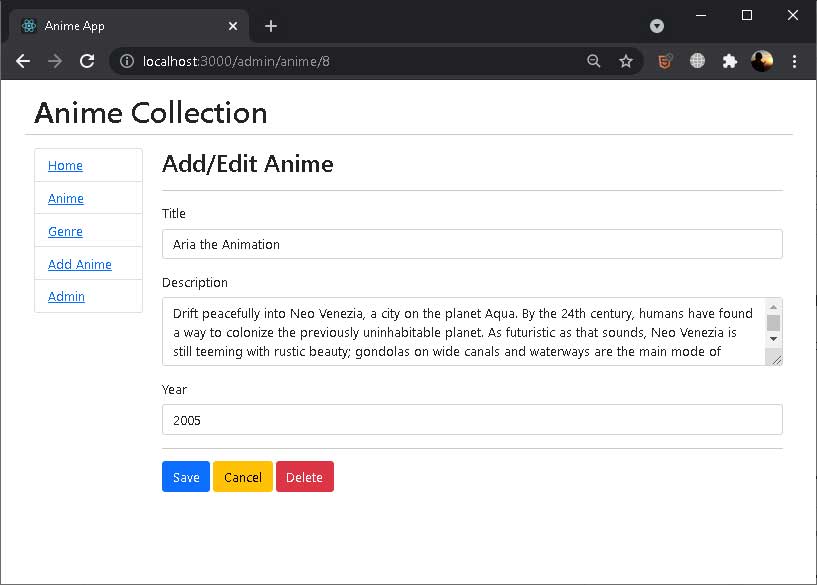Click the browser profile avatar
This screenshot has width=817, height=585.
[x=762, y=60]
